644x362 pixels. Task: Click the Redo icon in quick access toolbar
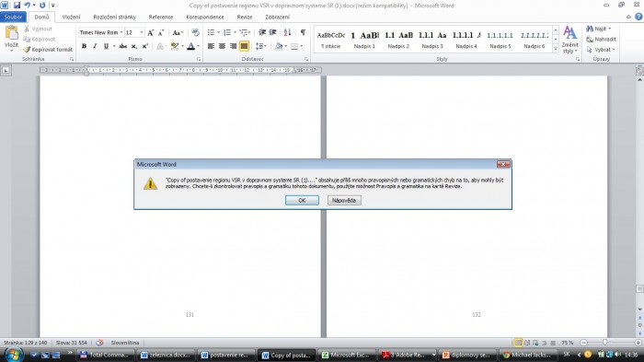pyautogui.click(x=42, y=6)
